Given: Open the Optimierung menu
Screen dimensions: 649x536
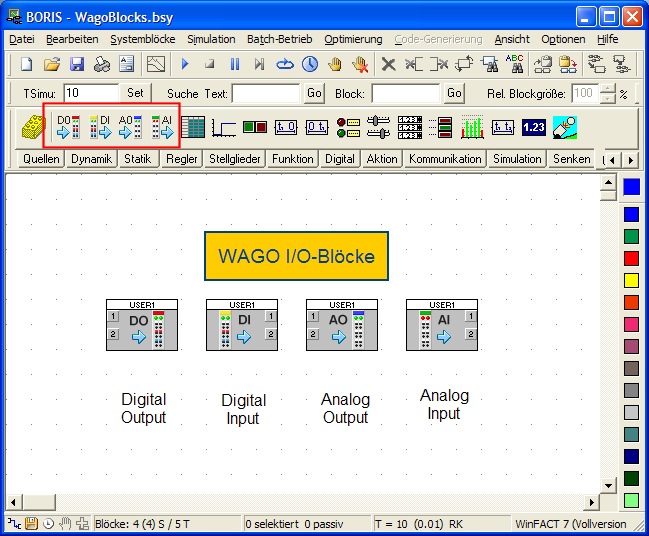Looking at the screenshot, I should pyautogui.click(x=353, y=39).
